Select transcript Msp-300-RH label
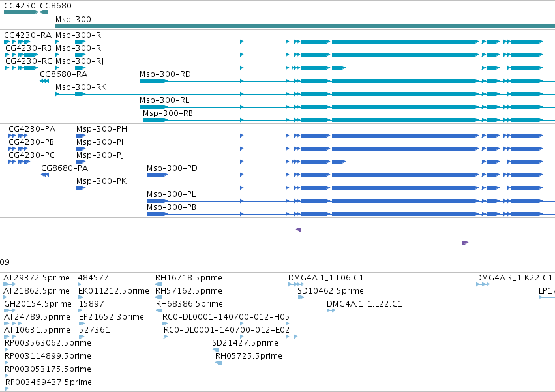 82,35
